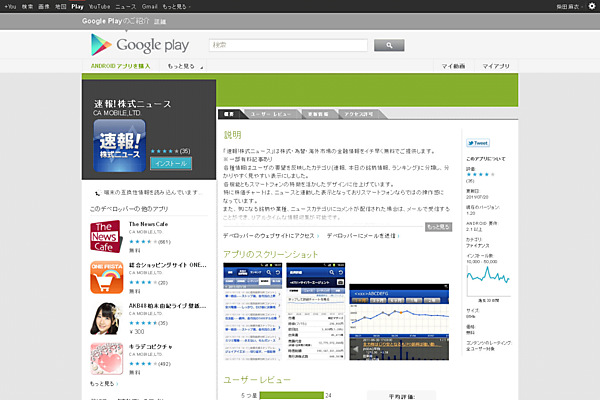Click the Tweet button
The height and width of the screenshot is (400, 600).
click(x=478, y=143)
